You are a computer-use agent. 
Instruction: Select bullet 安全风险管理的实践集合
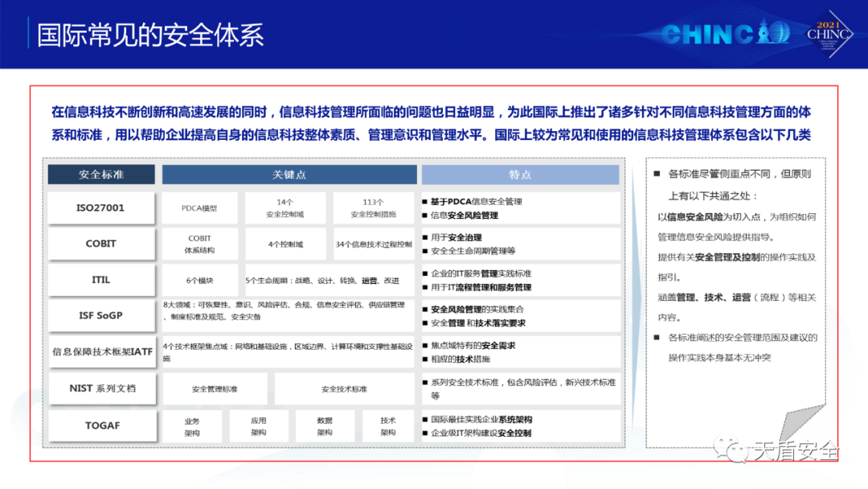point(473,309)
